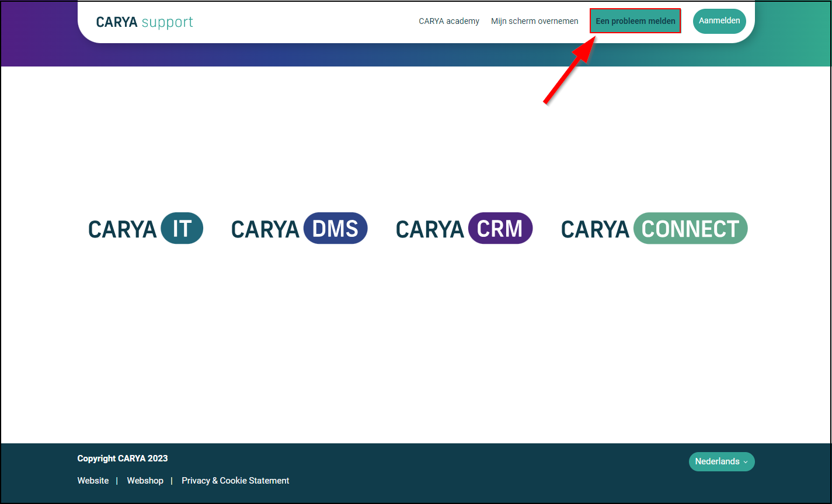Select 'Mijn scherm overnemen' menu item
Viewport: 832px width, 504px height.
pos(535,21)
